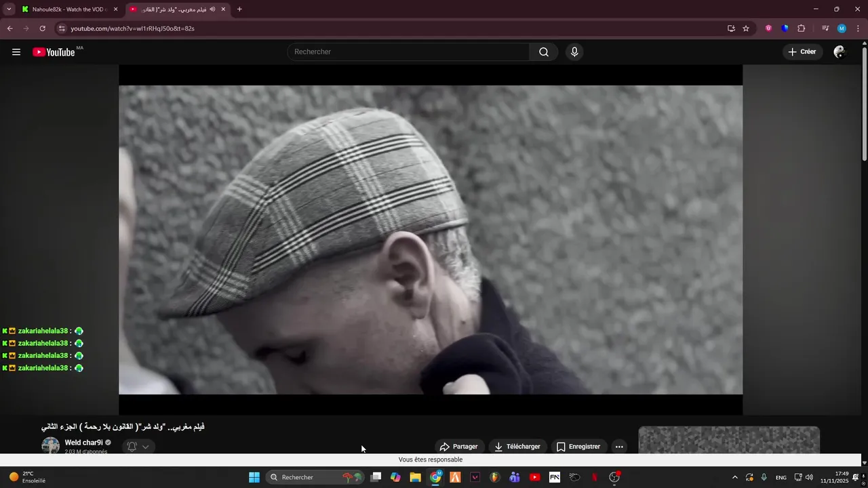Click the youtube.com address bar URL

tap(132, 28)
